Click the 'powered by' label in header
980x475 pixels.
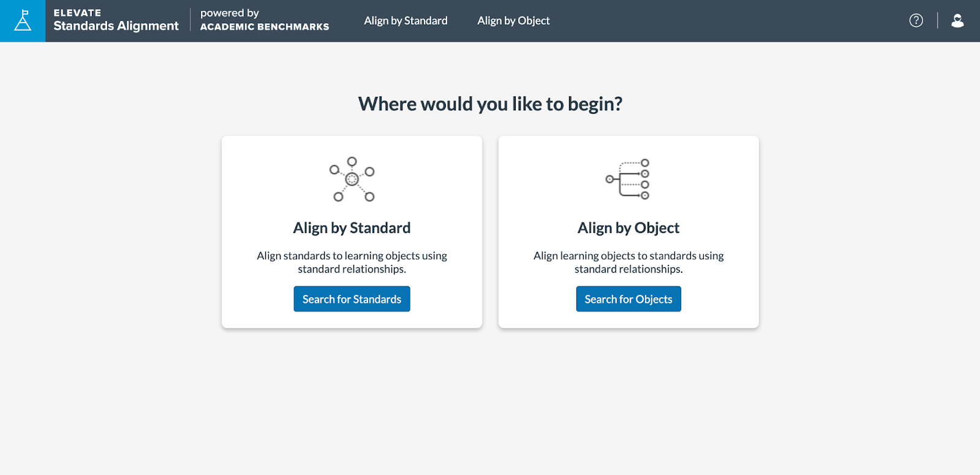pyautogui.click(x=230, y=13)
